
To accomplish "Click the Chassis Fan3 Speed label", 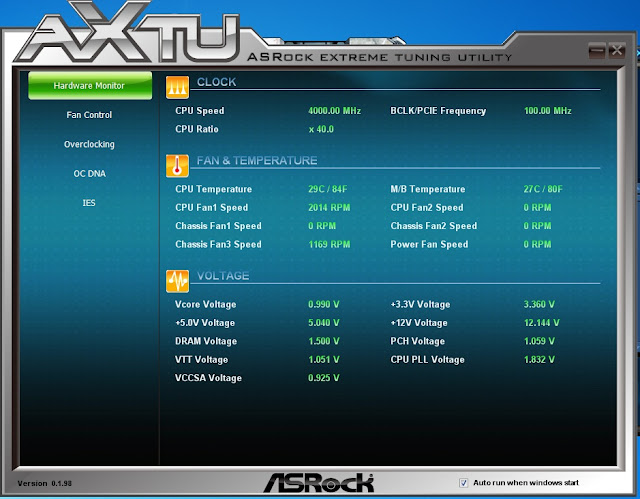I will pyautogui.click(x=218, y=244).
